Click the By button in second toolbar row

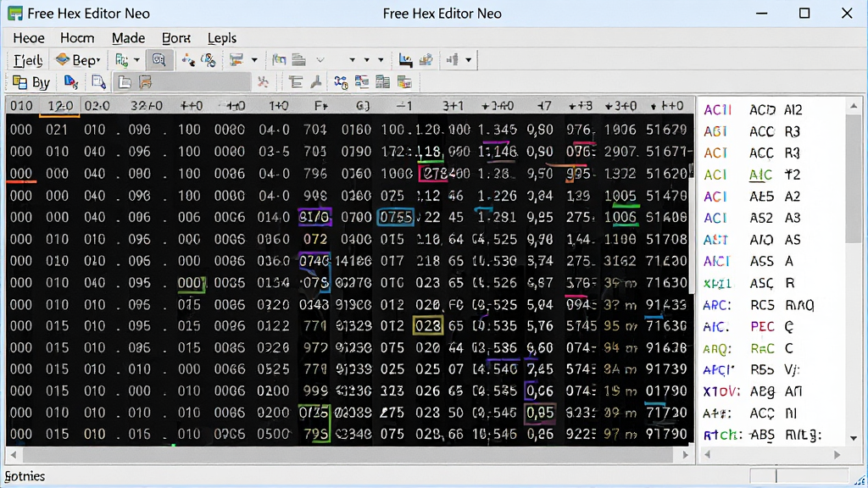[31, 82]
